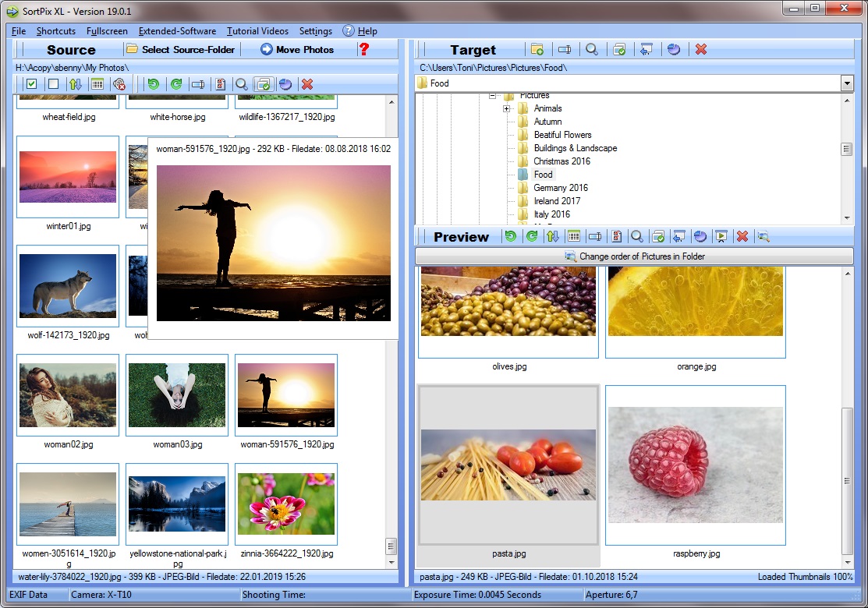Screen dimensions: 868x608
Task: Click Change order of Pictures in Folder
Action: tap(634, 256)
